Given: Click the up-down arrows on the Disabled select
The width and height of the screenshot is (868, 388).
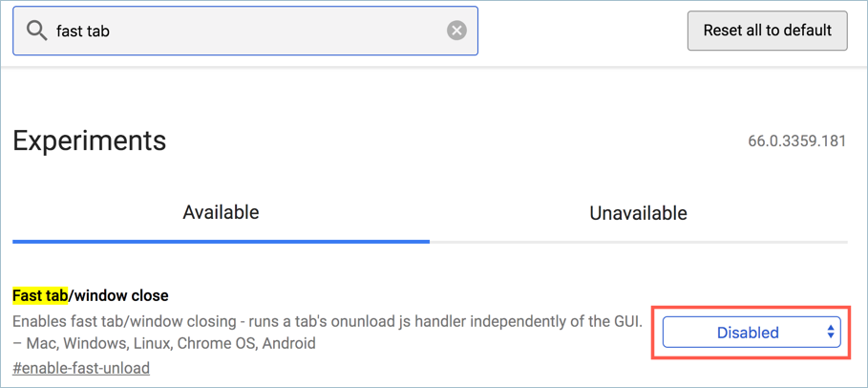Looking at the screenshot, I should (x=830, y=333).
